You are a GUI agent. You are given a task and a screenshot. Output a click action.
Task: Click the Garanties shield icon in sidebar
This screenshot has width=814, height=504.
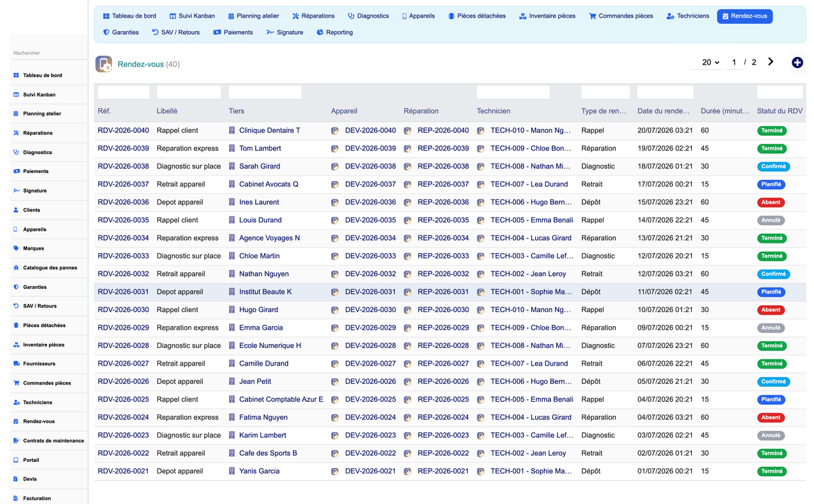pos(16,287)
